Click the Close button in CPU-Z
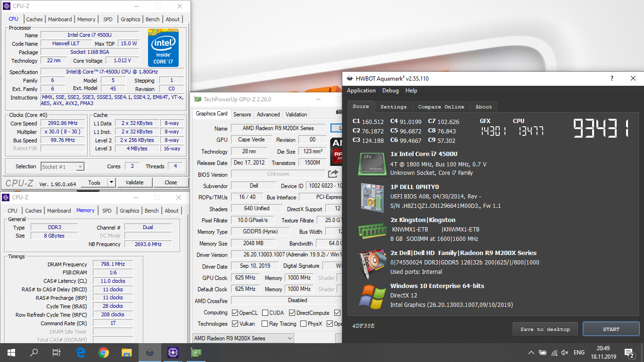The height and width of the screenshot is (362, 644). point(171,182)
